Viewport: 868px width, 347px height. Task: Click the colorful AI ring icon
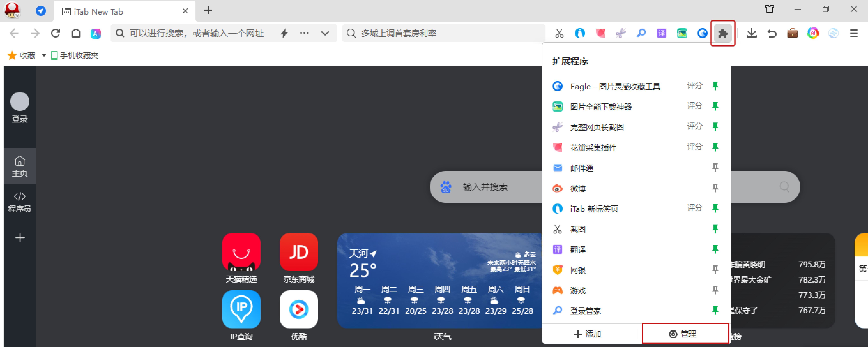coord(813,33)
